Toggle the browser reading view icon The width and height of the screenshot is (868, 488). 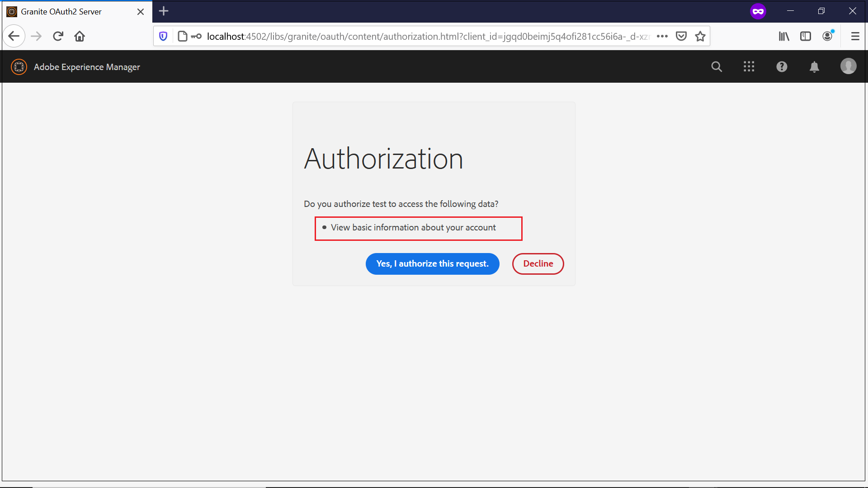(x=806, y=36)
